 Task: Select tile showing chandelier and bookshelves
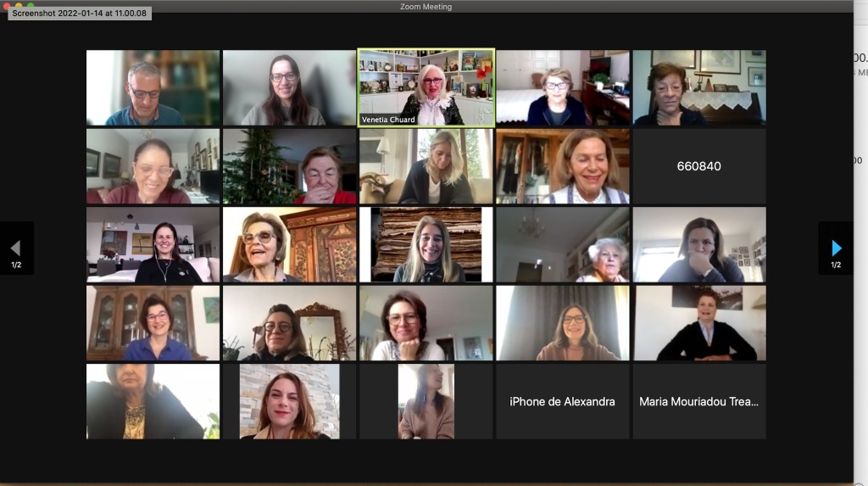563,244
